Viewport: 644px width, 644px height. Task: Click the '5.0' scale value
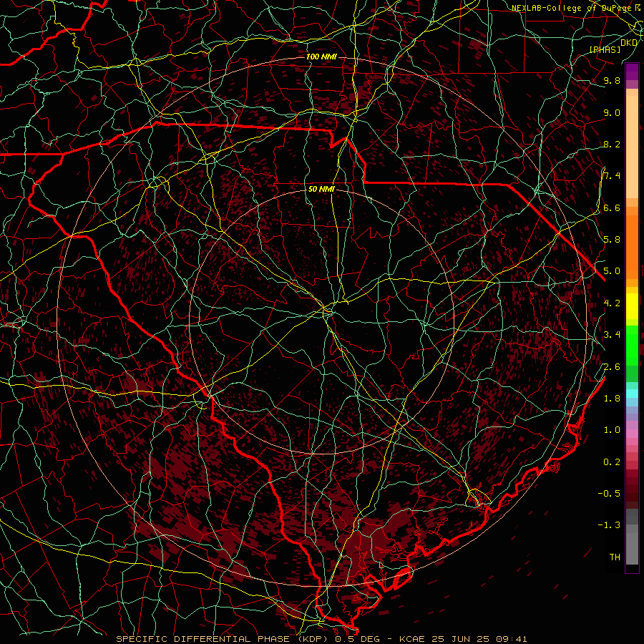click(612, 271)
